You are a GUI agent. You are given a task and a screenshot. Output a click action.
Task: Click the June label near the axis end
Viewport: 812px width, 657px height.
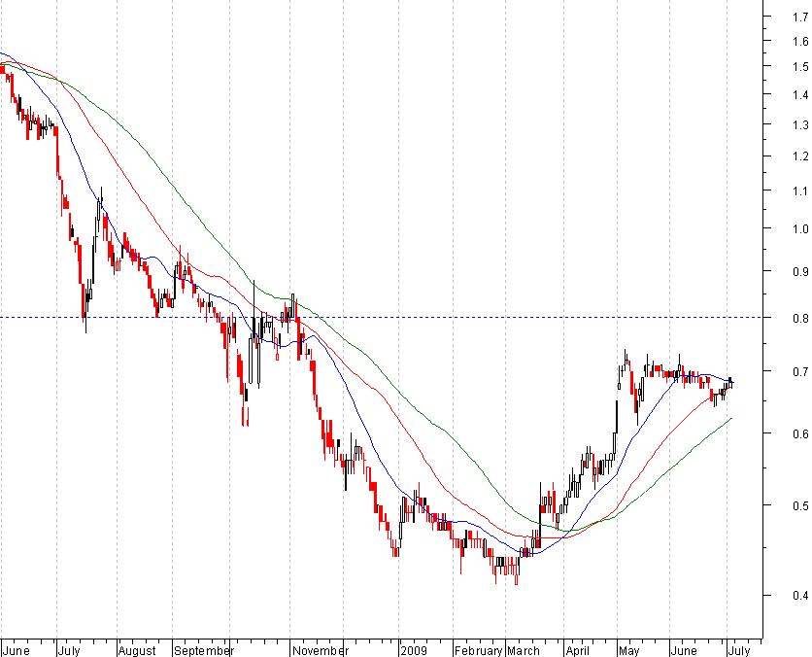684,650
